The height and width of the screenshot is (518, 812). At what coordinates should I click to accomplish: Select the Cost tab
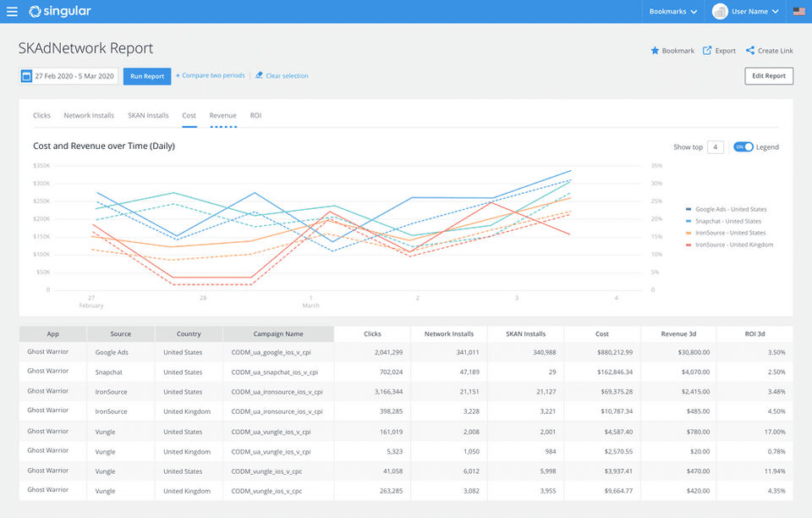pos(189,115)
